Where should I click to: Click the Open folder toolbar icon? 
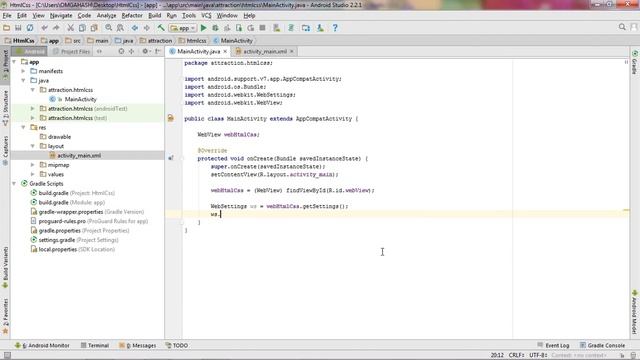click(x=7, y=28)
